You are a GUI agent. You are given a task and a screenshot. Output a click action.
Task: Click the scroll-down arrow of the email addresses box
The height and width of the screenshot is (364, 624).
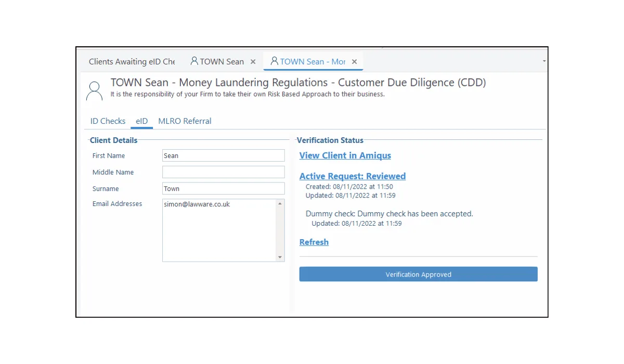coord(280,257)
